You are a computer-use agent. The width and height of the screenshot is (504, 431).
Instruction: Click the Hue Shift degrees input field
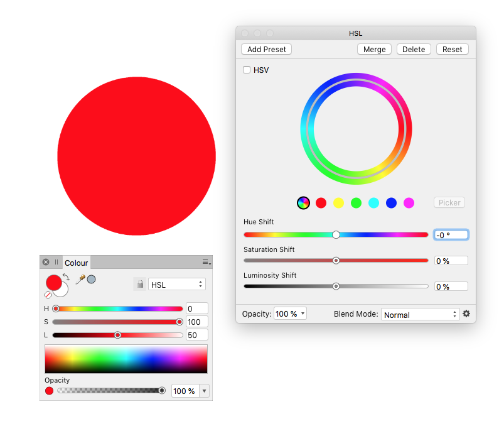coord(451,235)
